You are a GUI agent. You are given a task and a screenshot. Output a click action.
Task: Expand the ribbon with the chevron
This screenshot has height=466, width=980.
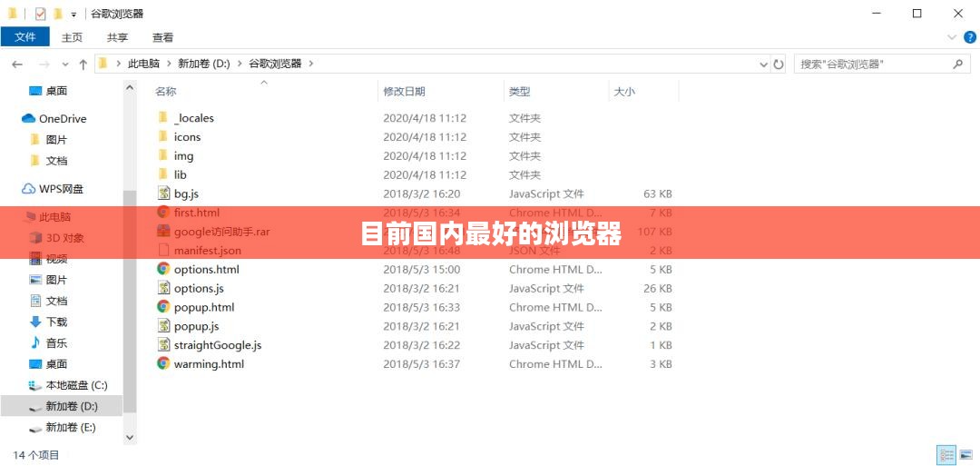(953, 37)
